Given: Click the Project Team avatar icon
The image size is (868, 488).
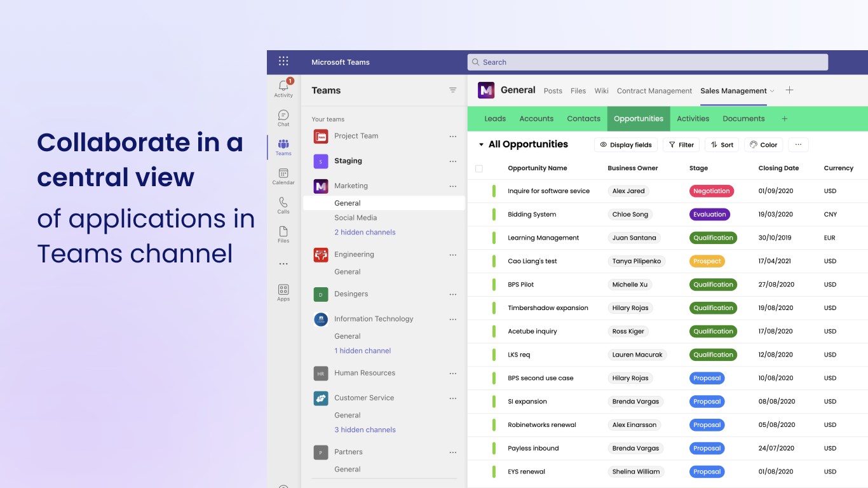Looking at the screenshot, I should 321,136.
